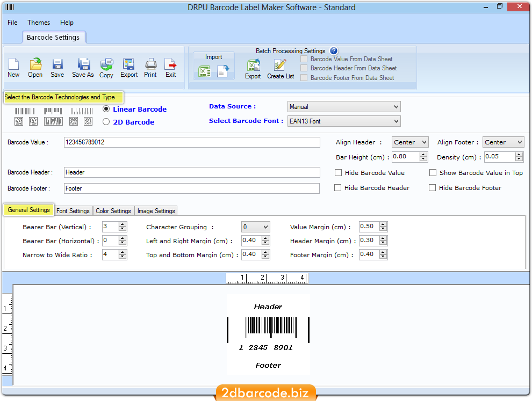Click the Density spinner arrows
Screen dimensions: 532x401
(x=519, y=157)
